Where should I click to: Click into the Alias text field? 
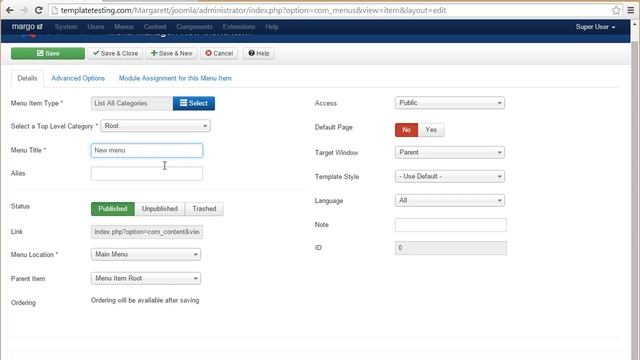coord(147,173)
